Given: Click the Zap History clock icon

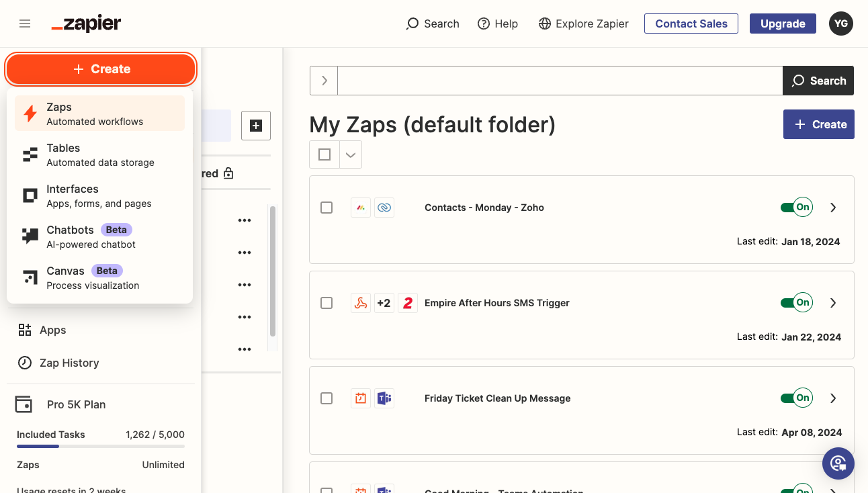Looking at the screenshot, I should [x=25, y=363].
